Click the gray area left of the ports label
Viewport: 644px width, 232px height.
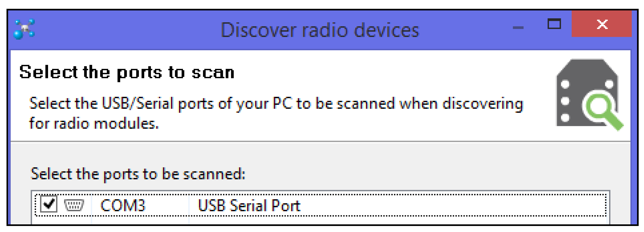point(20,175)
